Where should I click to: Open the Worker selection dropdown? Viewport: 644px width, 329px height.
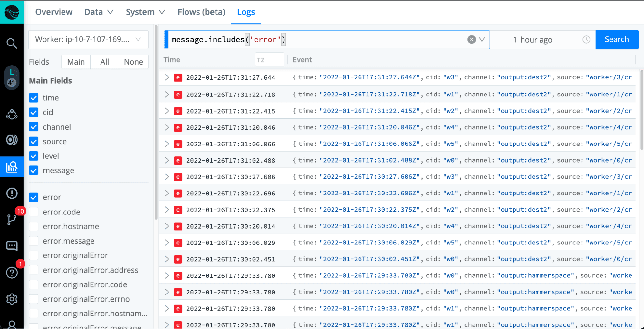coord(88,40)
